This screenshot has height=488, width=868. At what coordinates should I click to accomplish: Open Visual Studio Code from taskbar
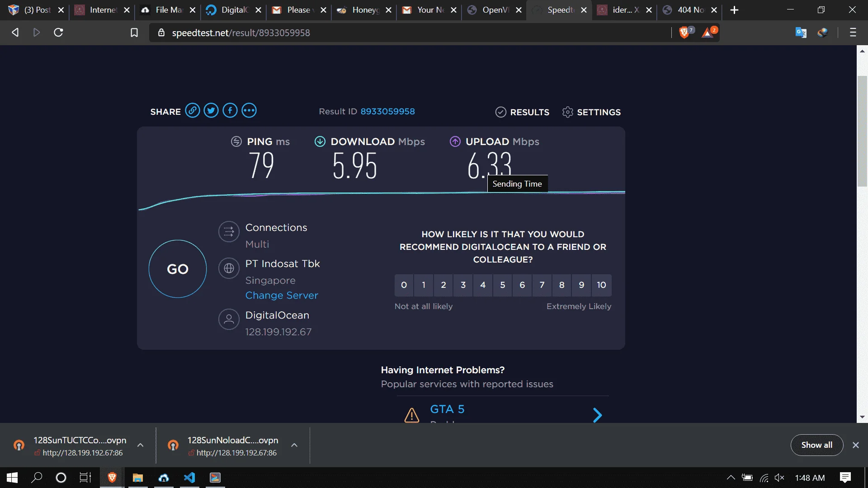tap(189, 478)
